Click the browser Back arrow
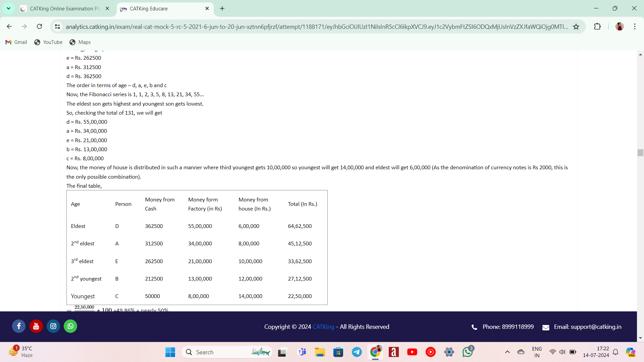Viewport: 644px width, 362px height. point(9,26)
